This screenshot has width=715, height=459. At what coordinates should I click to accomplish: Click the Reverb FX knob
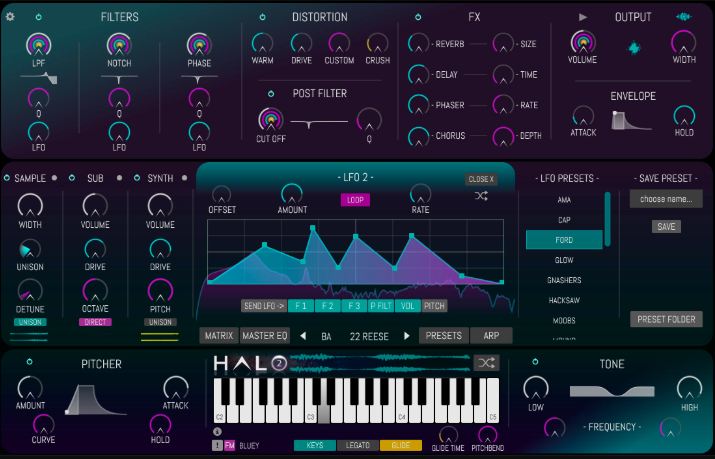pos(419,44)
